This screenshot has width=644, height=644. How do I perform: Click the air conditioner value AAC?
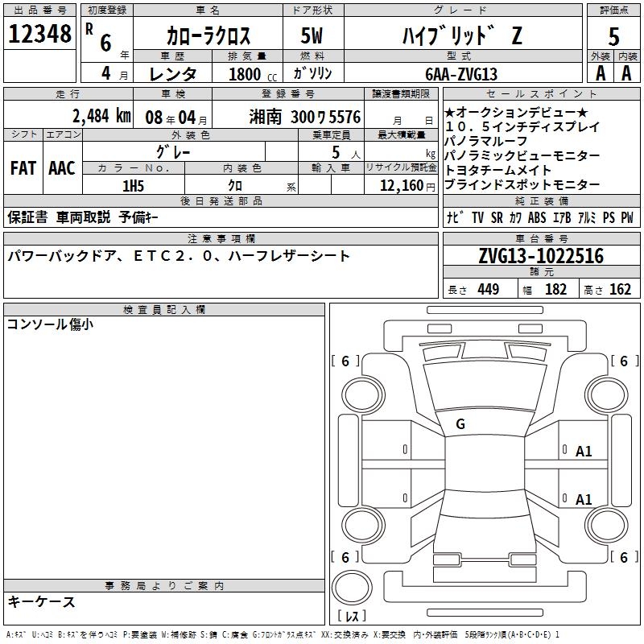62,168
